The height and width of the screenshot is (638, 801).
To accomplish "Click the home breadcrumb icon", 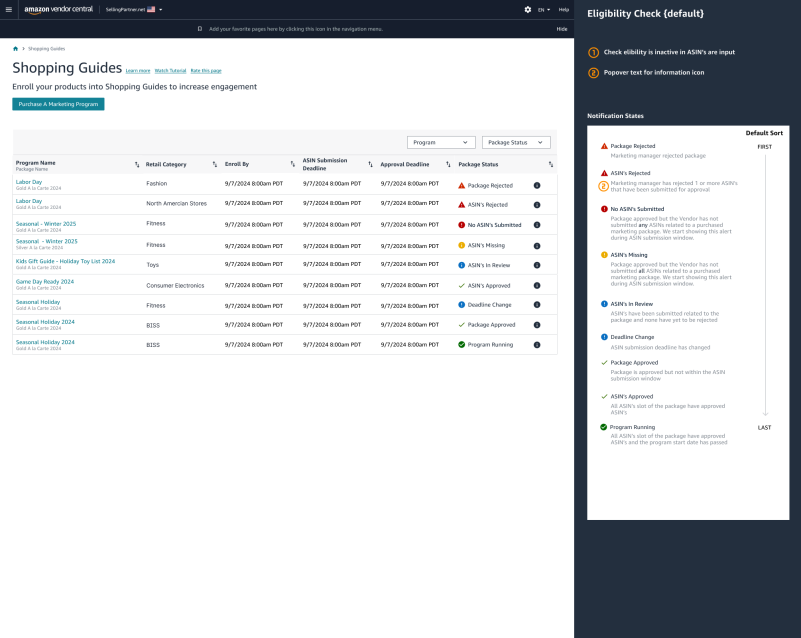I will click(15, 48).
